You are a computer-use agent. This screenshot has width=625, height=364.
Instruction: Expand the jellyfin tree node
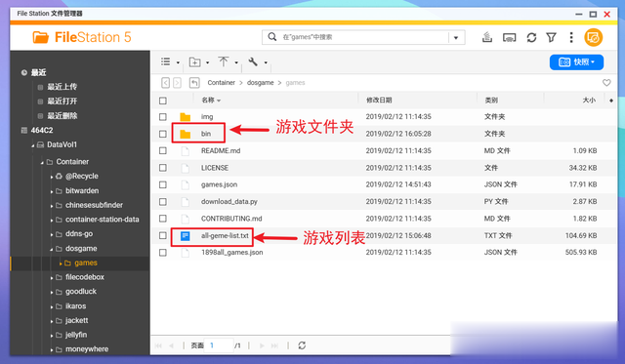[52, 336]
